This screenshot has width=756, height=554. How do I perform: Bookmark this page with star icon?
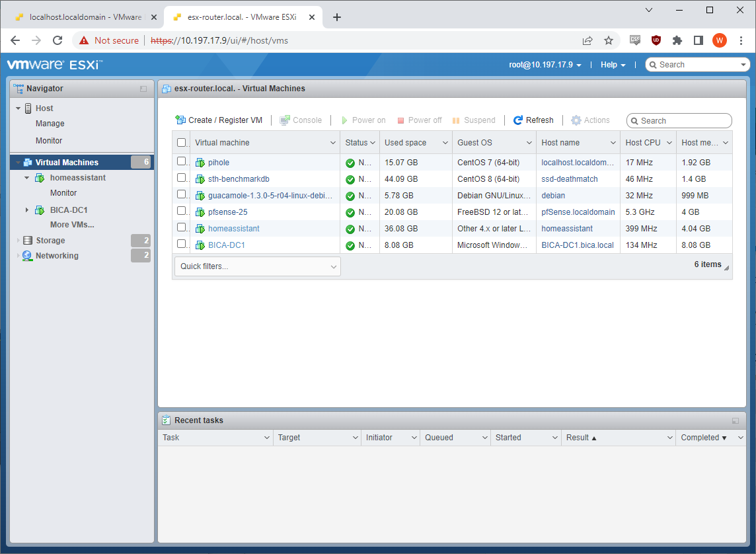[x=609, y=40]
